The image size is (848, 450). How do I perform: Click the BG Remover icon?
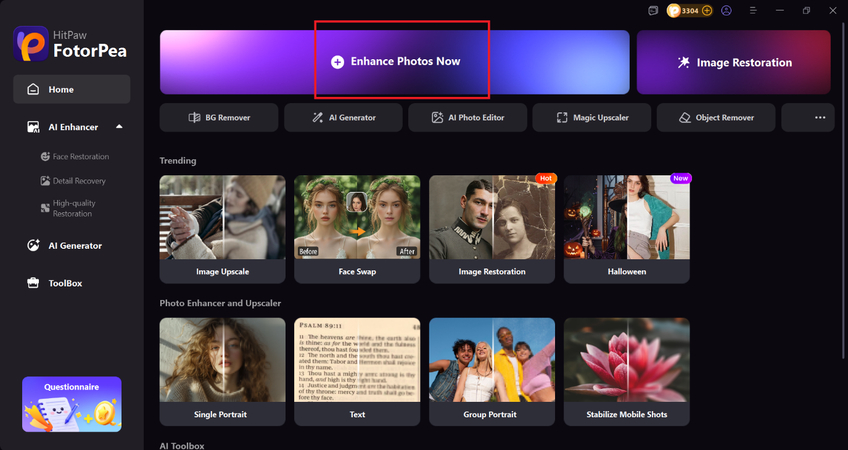[x=194, y=117]
